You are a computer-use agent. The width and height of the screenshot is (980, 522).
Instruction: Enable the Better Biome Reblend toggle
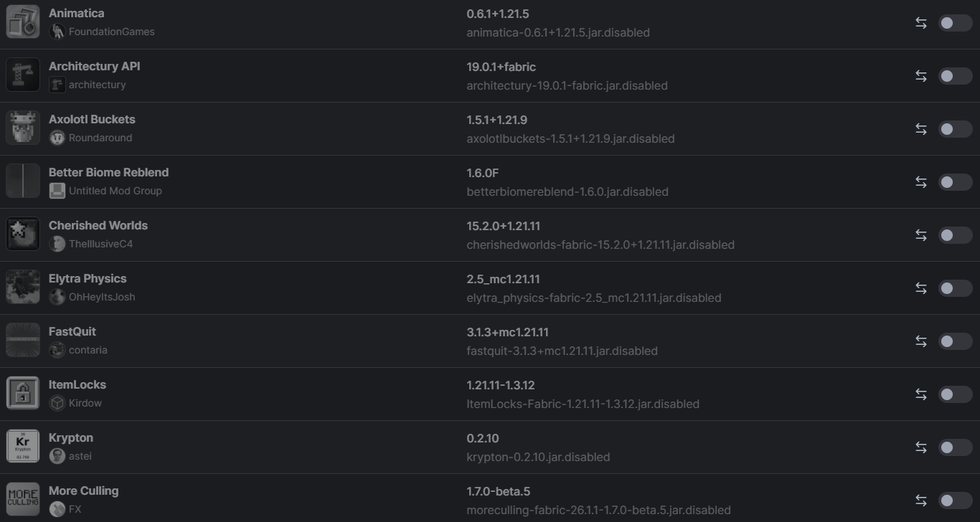pyautogui.click(x=955, y=182)
